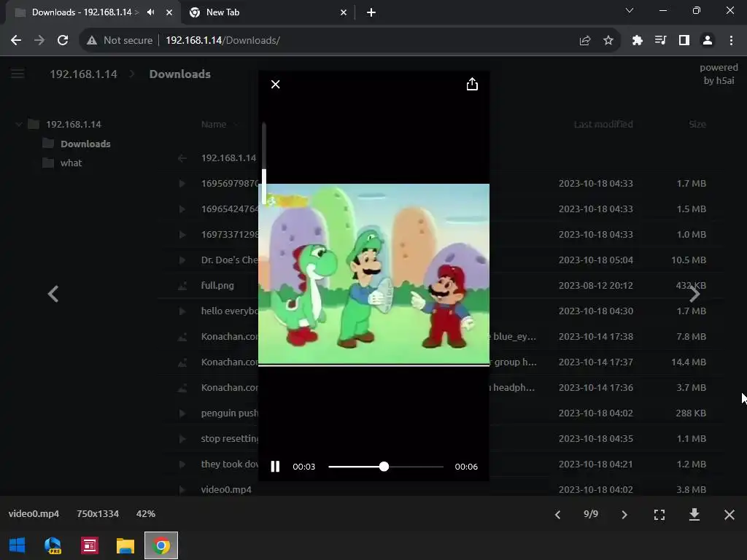
Task: Close the Downloads browser tab
Action: pyautogui.click(x=169, y=12)
